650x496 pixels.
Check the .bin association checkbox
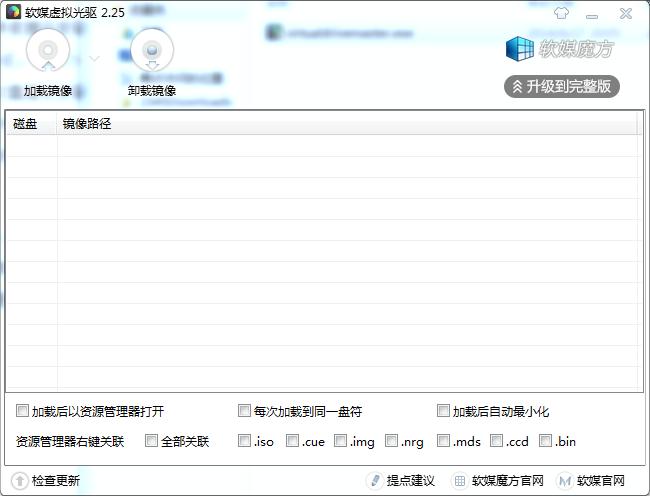pyautogui.click(x=545, y=440)
